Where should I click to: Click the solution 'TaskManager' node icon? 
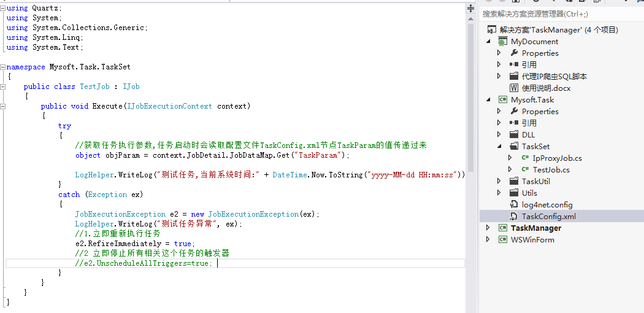click(491, 29)
